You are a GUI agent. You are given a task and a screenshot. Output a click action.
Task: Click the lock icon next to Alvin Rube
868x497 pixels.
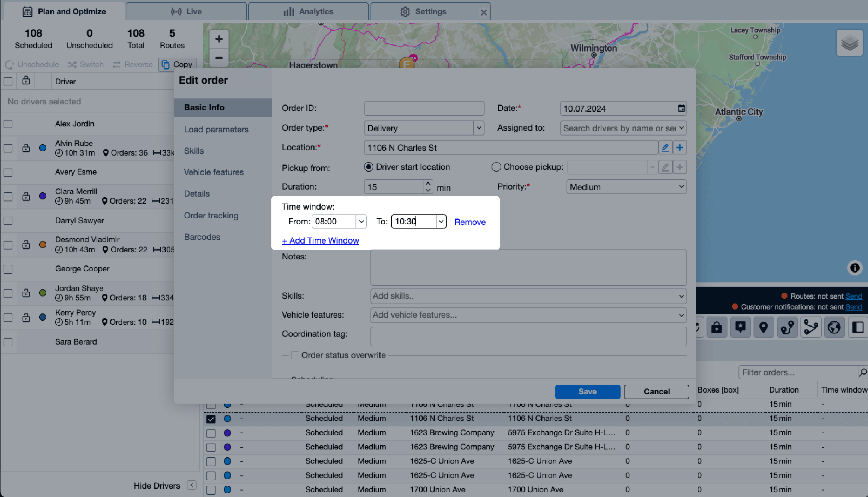[x=26, y=148]
